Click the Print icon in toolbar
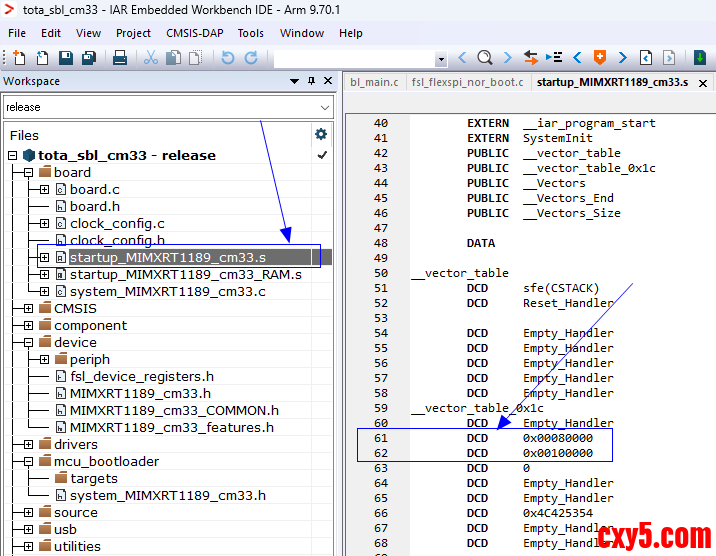The image size is (716, 556). point(120,58)
